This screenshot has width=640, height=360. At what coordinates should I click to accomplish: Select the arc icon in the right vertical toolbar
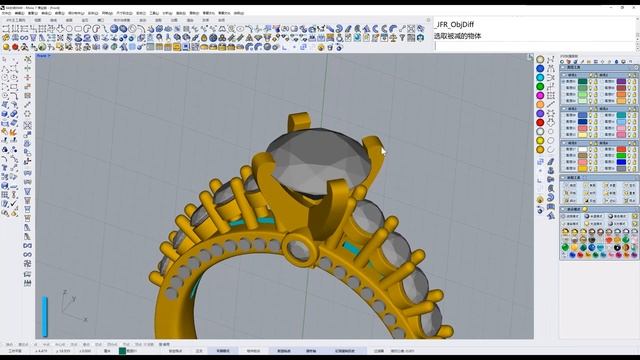pos(551,149)
